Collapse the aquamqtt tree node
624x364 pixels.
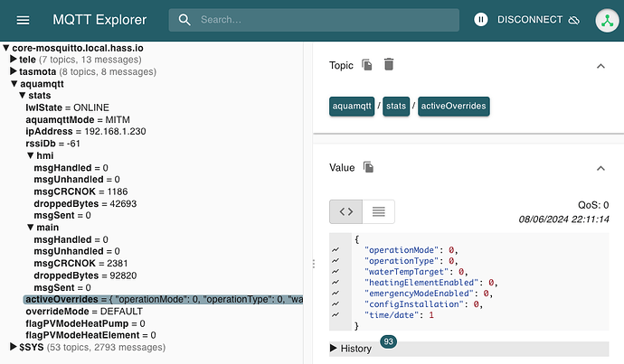14,84
